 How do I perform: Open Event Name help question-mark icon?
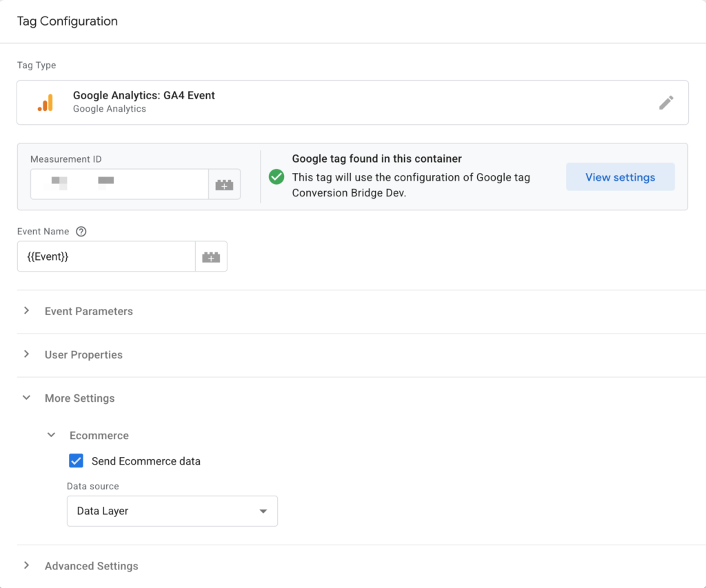pos(81,232)
